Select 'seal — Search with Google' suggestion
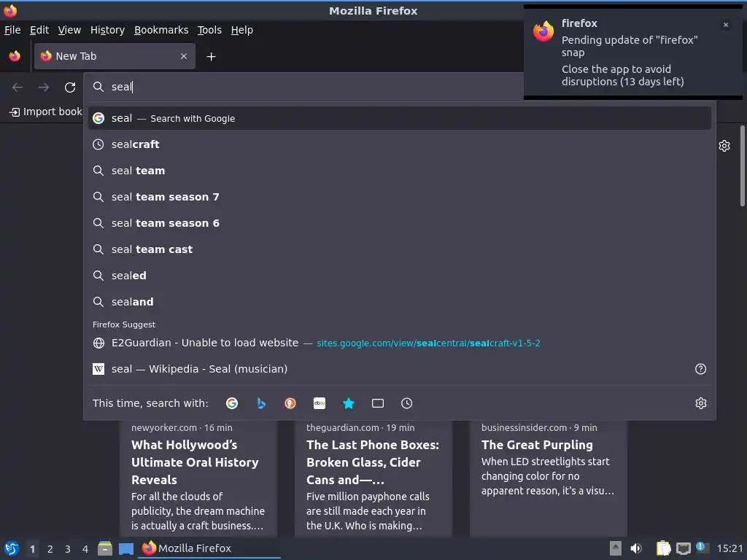 [x=399, y=118]
